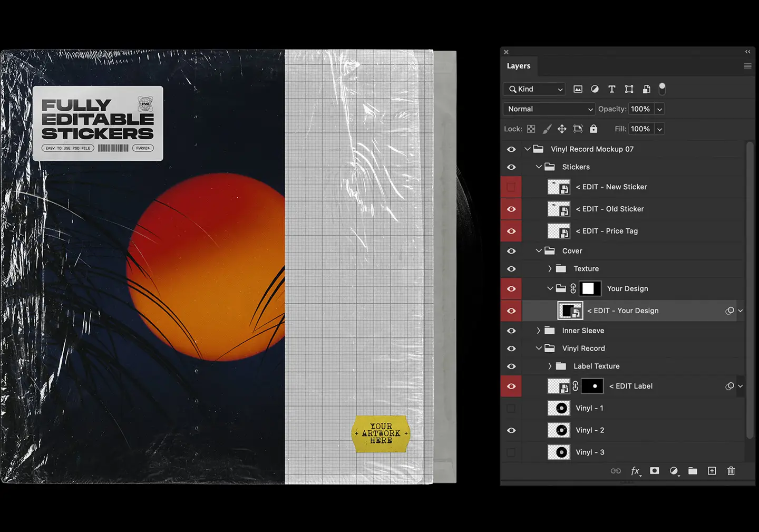Image resolution: width=759 pixels, height=532 pixels.
Task: Flip the layer filtering switch off
Action: click(662, 89)
